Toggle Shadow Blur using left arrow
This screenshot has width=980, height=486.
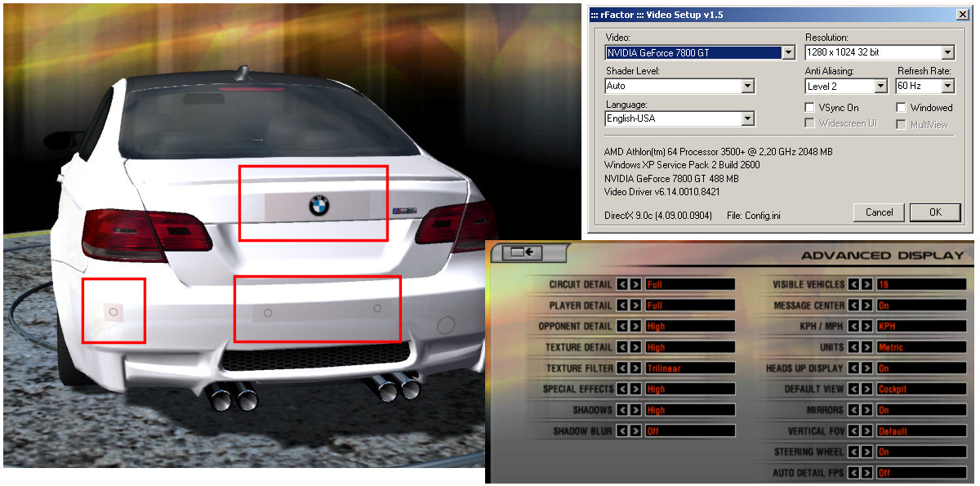[622, 430]
